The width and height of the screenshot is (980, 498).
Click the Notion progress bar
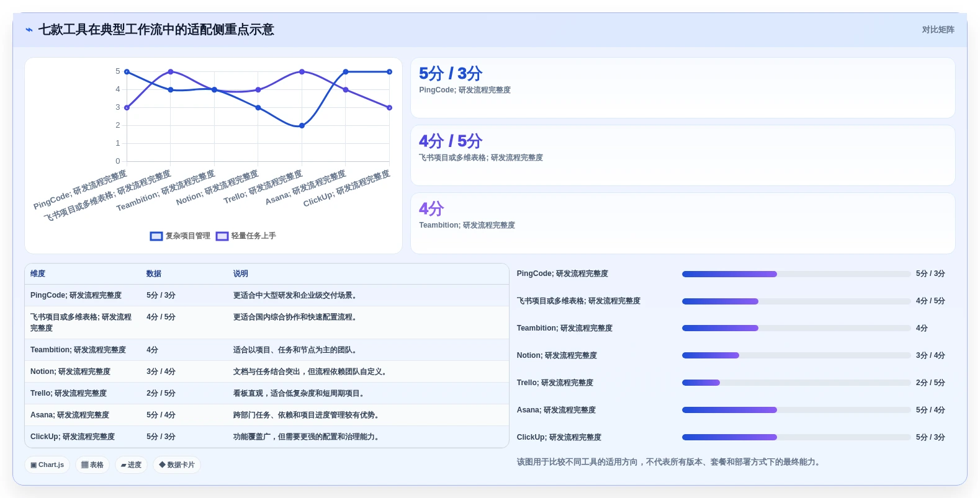point(796,356)
